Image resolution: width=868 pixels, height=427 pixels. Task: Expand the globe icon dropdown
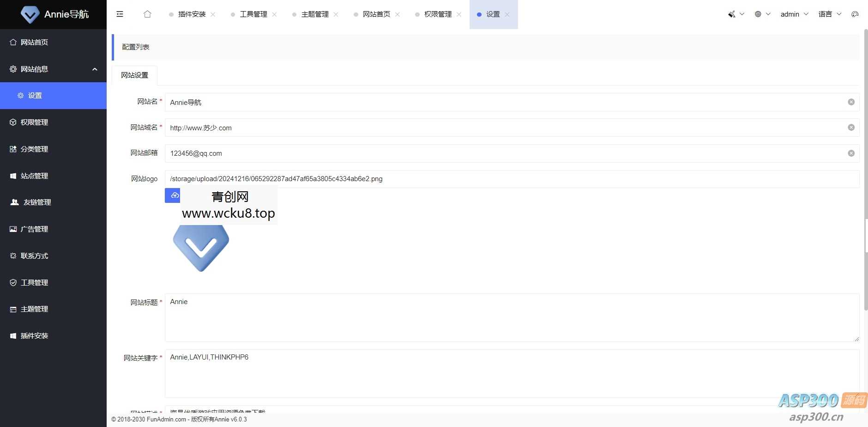tap(760, 14)
